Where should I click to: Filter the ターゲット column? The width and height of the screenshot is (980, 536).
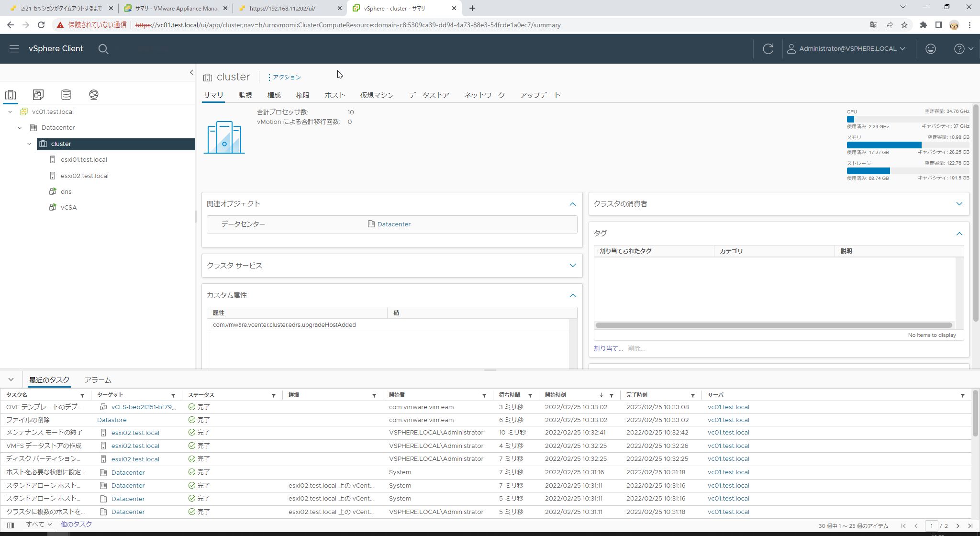click(173, 396)
